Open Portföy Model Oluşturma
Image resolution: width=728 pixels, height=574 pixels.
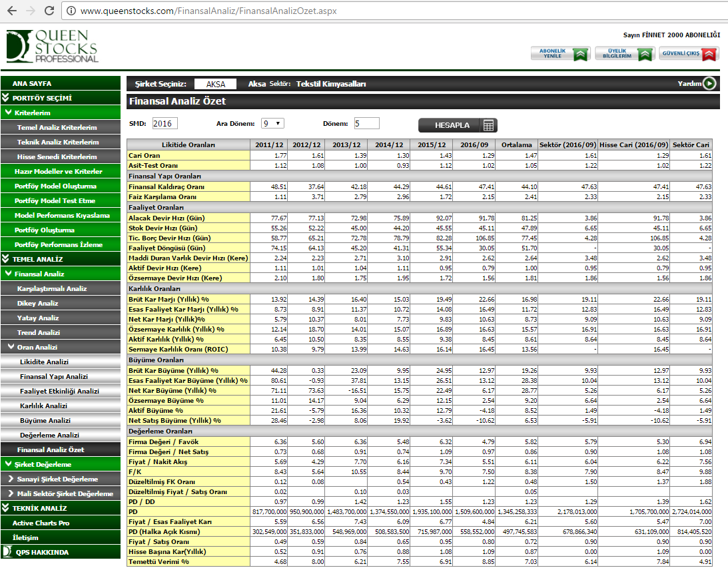pyautogui.click(x=61, y=186)
